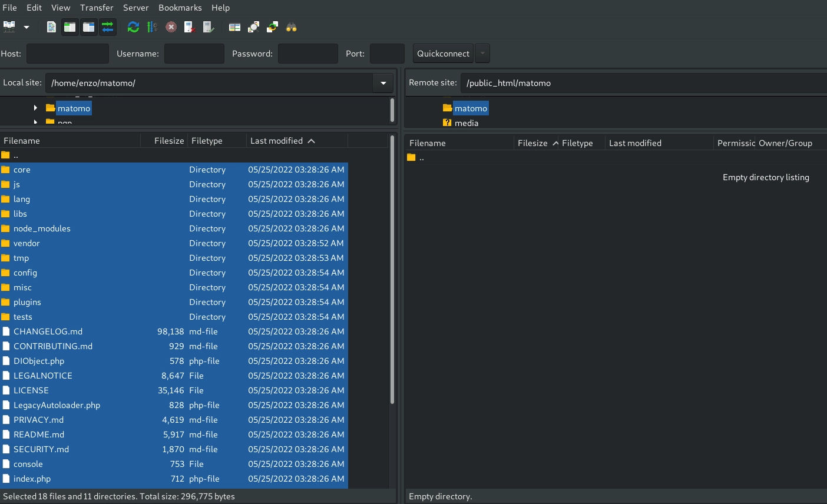Screen dimensions: 827x504
Task: Open the File menu
Action: coord(10,8)
